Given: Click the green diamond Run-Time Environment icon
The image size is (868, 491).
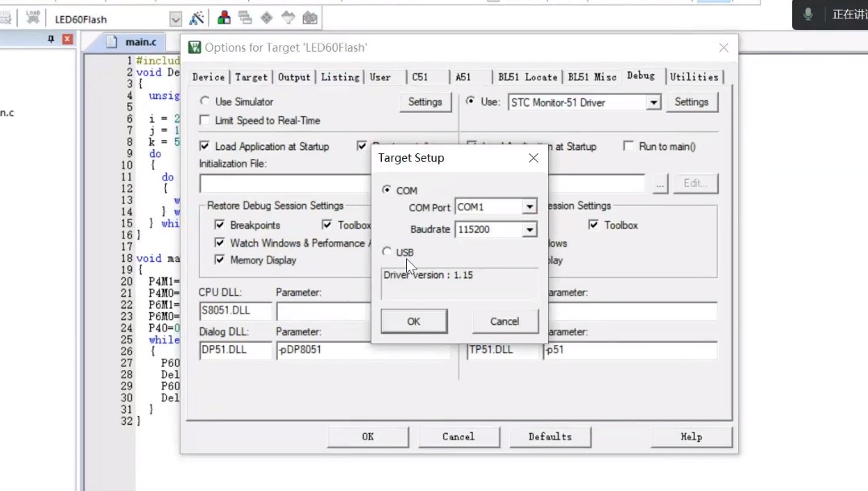Looking at the screenshot, I should tap(266, 19).
